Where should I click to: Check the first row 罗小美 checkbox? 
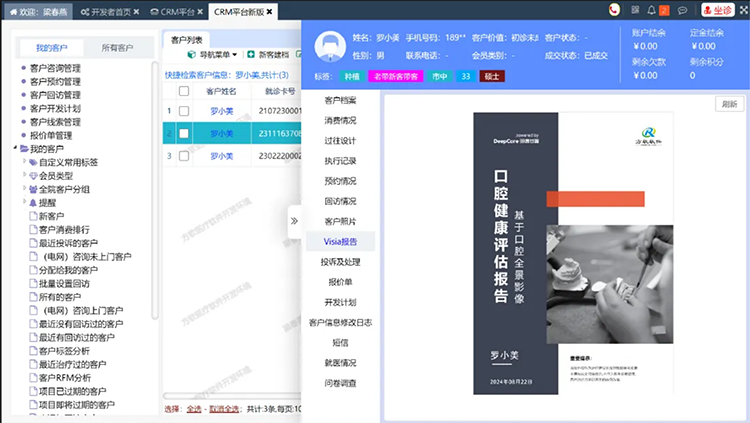(183, 110)
